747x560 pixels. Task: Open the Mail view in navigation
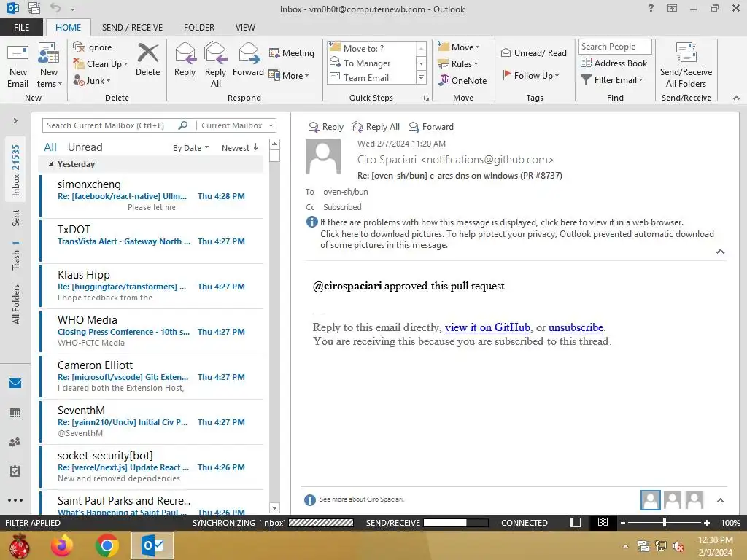[x=15, y=383]
